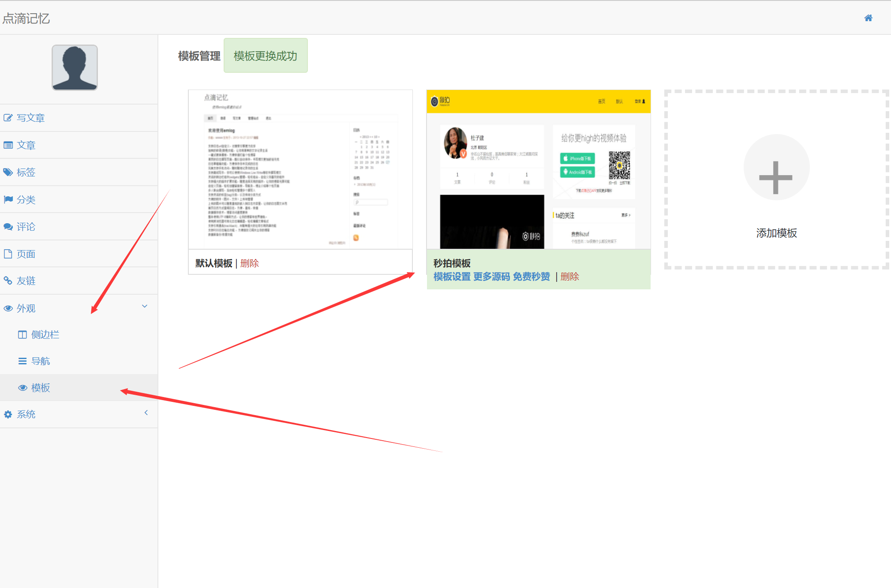This screenshot has width=891, height=588.
Task: Open 模板设置 for 秒拍模板
Action: (x=452, y=277)
